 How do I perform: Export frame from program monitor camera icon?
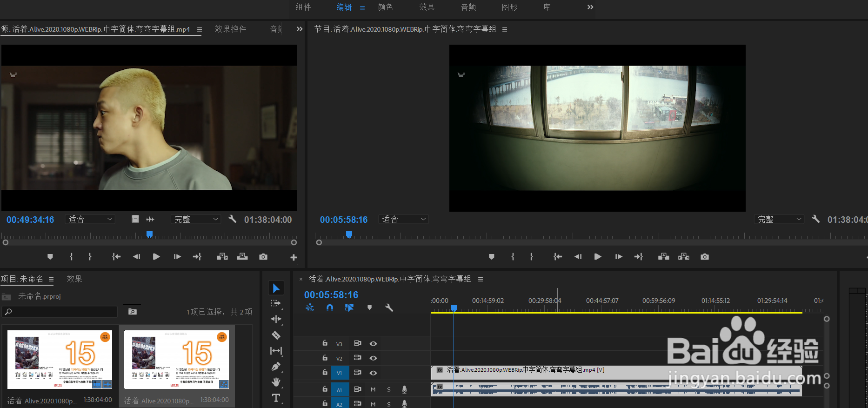tap(705, 257)
